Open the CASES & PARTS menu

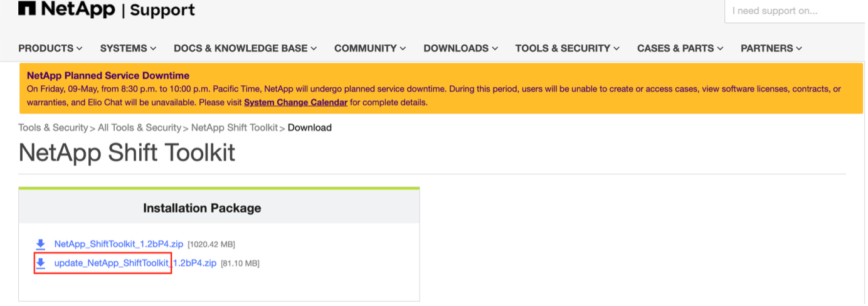point(680,48)
